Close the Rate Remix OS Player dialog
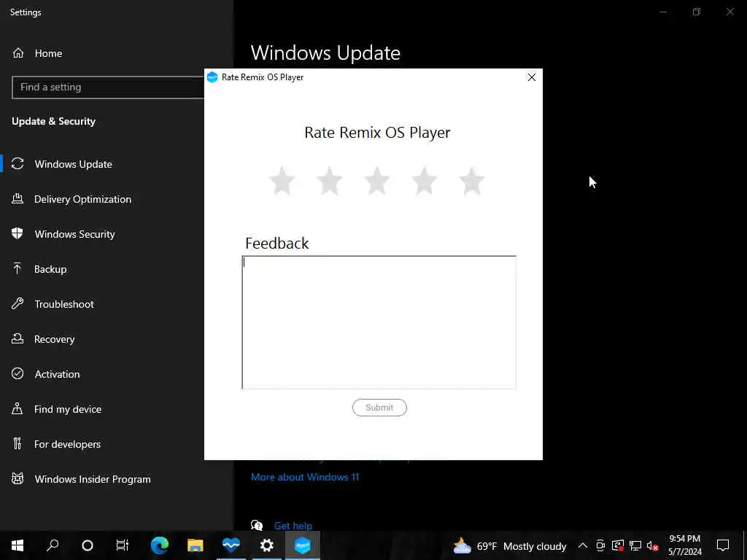This screenshot has width=747, height=560. [x=532, y=77]
